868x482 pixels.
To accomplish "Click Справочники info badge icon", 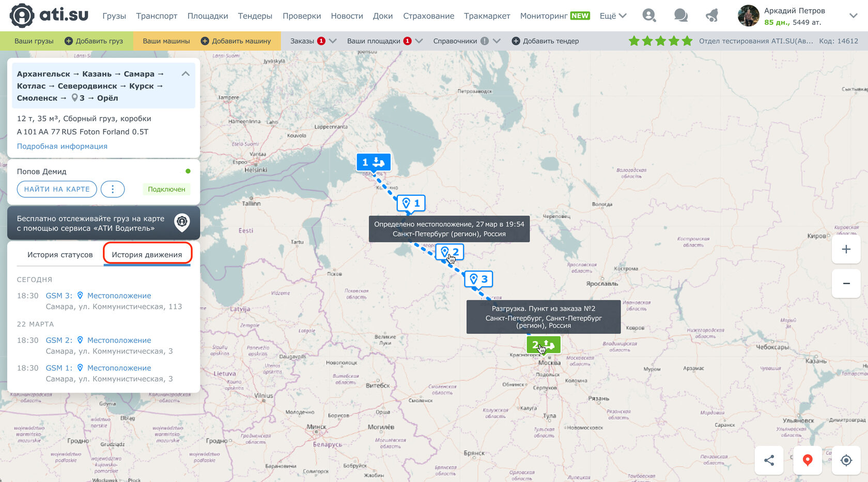I will [485, 41].
